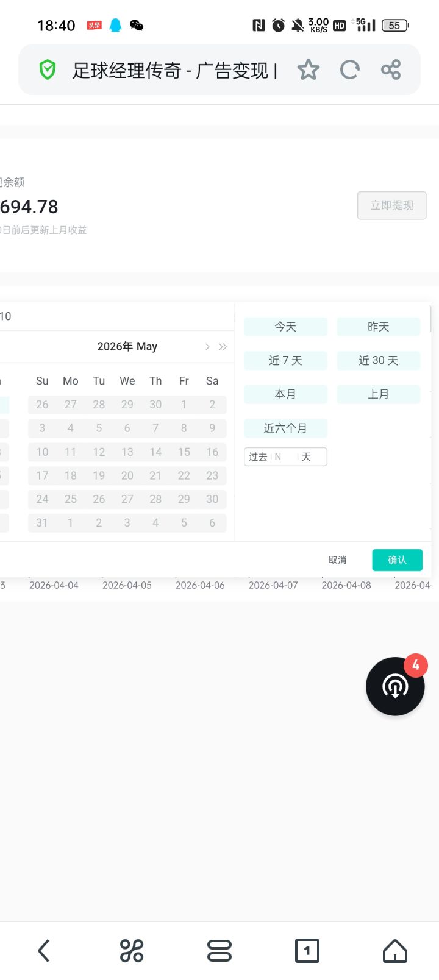Pick May 1 in the calendar's first row
The image size is (439, 980).
184,405
